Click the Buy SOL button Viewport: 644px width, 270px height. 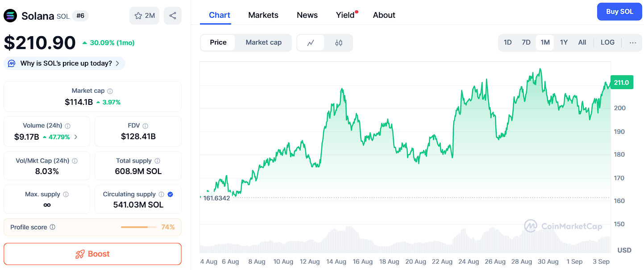click(x=619, y=12)
